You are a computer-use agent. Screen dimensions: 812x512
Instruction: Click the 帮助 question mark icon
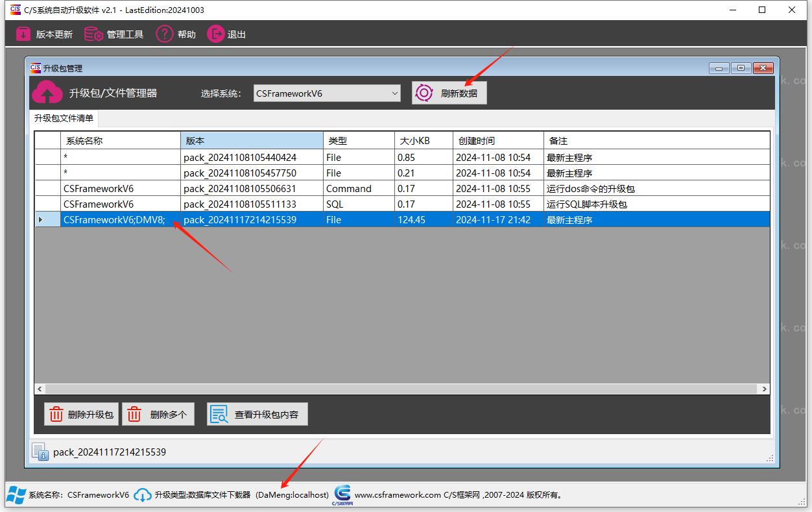165,34
